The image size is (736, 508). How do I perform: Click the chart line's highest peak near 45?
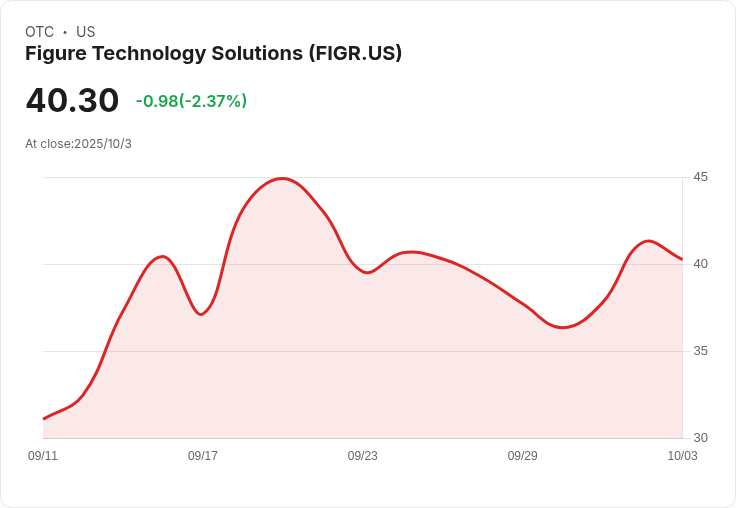(x=282, y=178)
